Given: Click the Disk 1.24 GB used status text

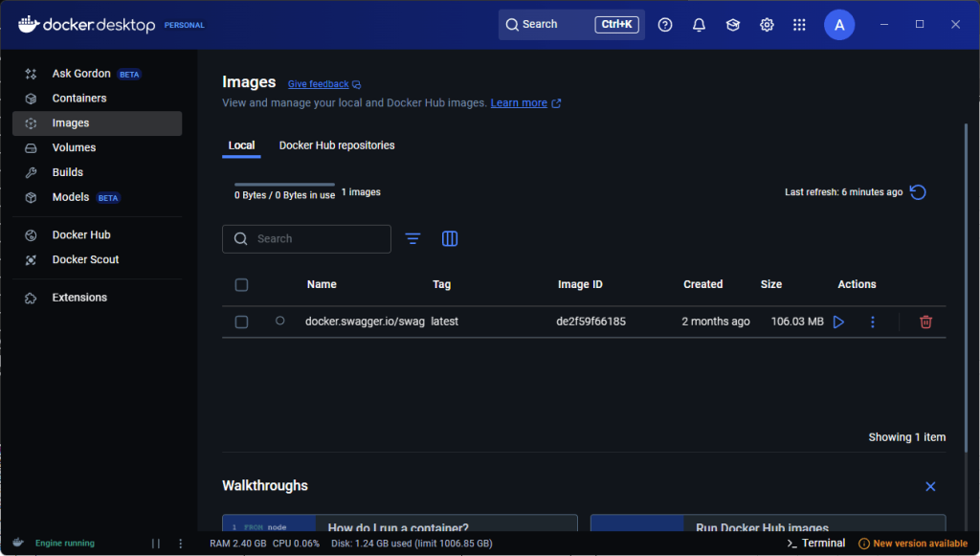Looking at the screenshot, I should [x=412, y=544].
